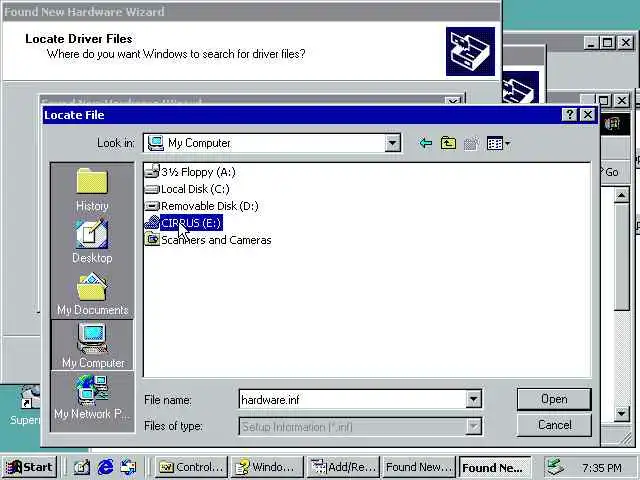Open the History location
Image resolution: width=640 pixels, height=480 pixels.
click(92, 190)
